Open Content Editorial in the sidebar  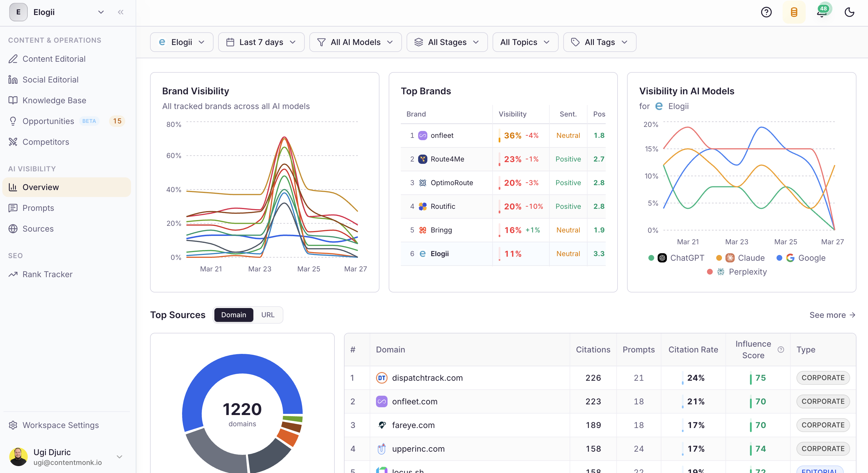point(54,59)
